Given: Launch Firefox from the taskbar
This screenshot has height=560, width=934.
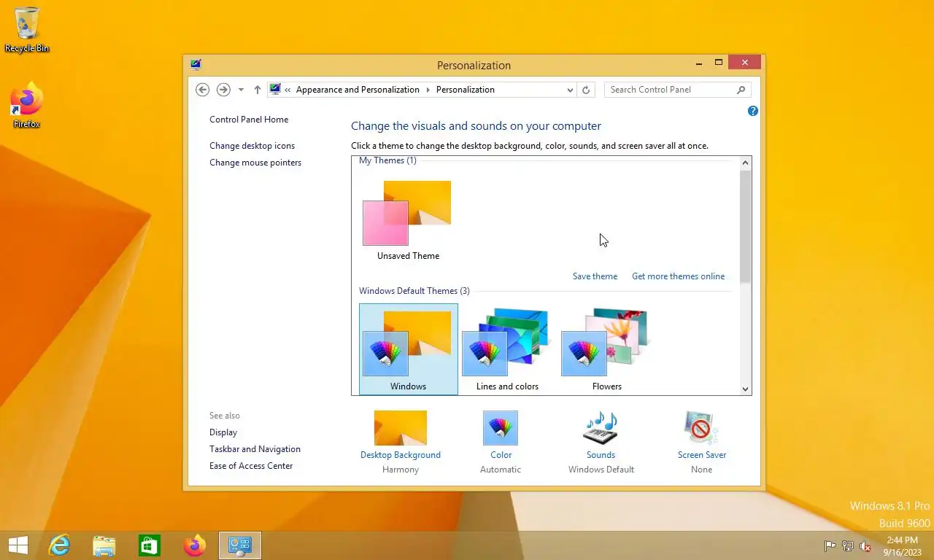Looking at the screenshot, I should (x=195, y=545).
